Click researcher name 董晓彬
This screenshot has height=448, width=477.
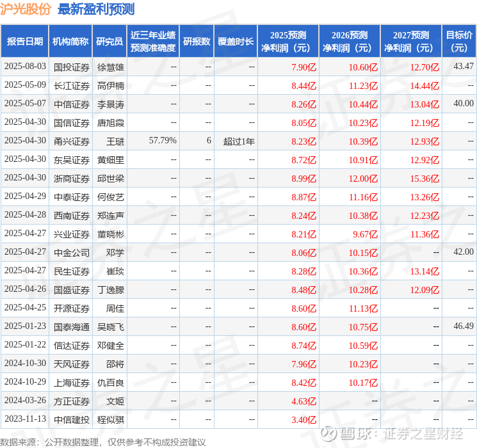[x=110, y=234]
